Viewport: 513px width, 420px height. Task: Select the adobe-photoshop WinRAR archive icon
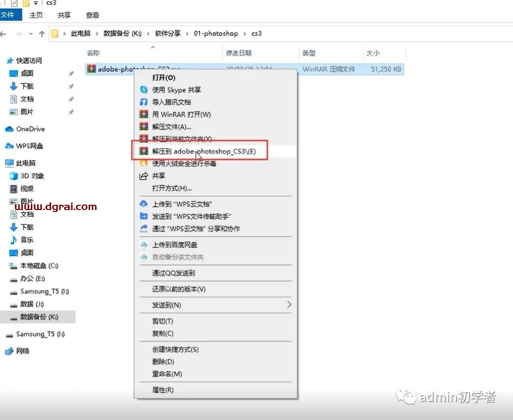click(91, 69)
